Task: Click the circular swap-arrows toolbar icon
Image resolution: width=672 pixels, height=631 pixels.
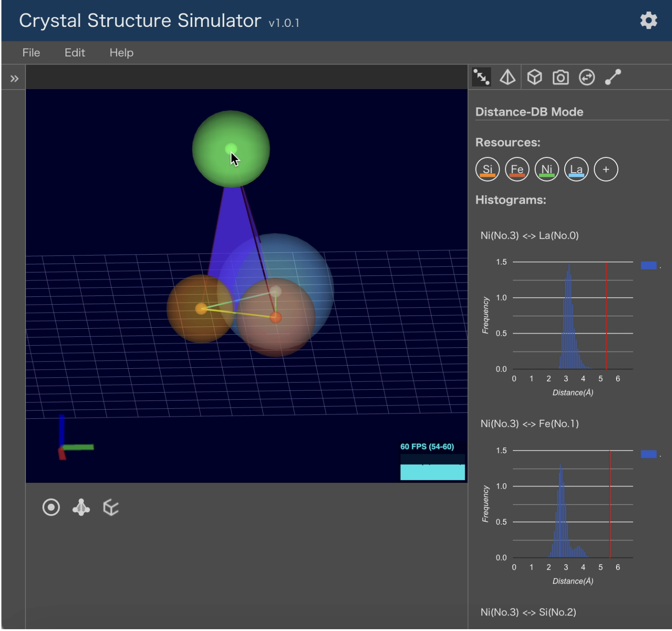Action: pyautogui.click(x=587, y=77)
